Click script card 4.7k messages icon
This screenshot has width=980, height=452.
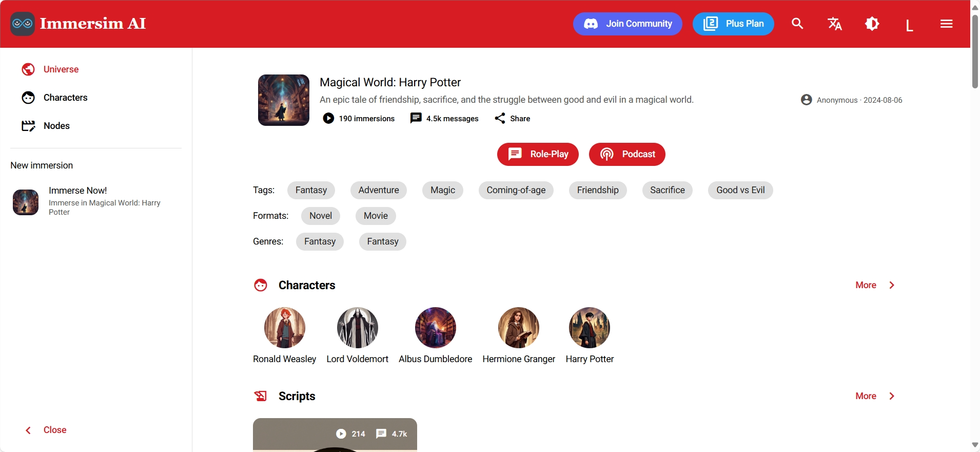(381, 434)
